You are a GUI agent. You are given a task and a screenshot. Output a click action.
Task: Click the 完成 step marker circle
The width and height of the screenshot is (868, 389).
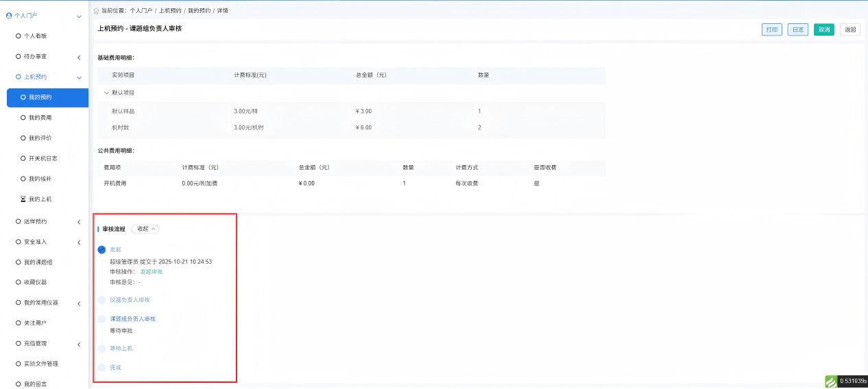pos(102,368)
